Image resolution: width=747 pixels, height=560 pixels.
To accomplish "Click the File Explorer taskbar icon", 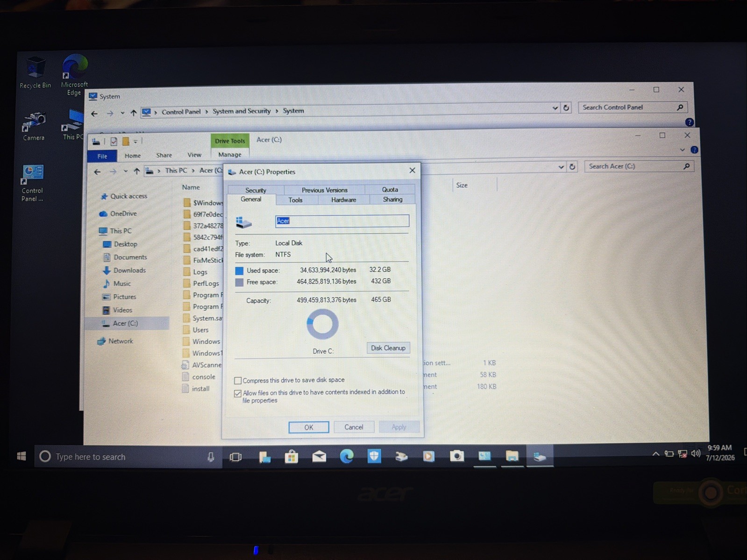I will coord(512,456).
